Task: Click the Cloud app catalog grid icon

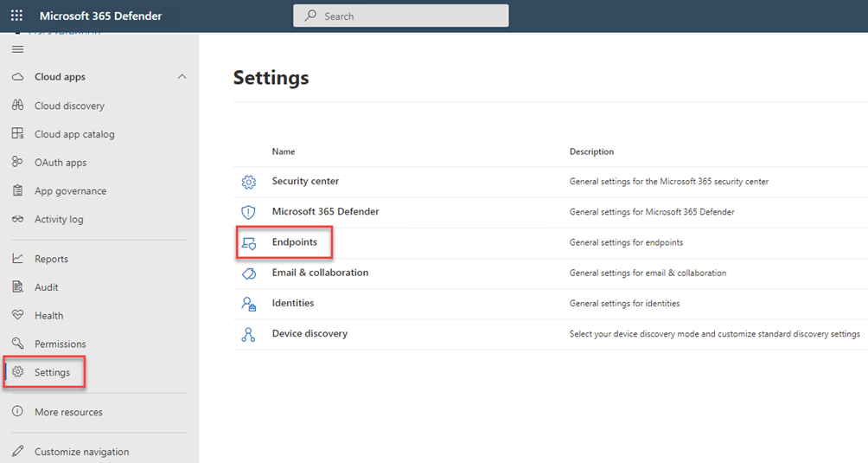Action: point(17,133)
